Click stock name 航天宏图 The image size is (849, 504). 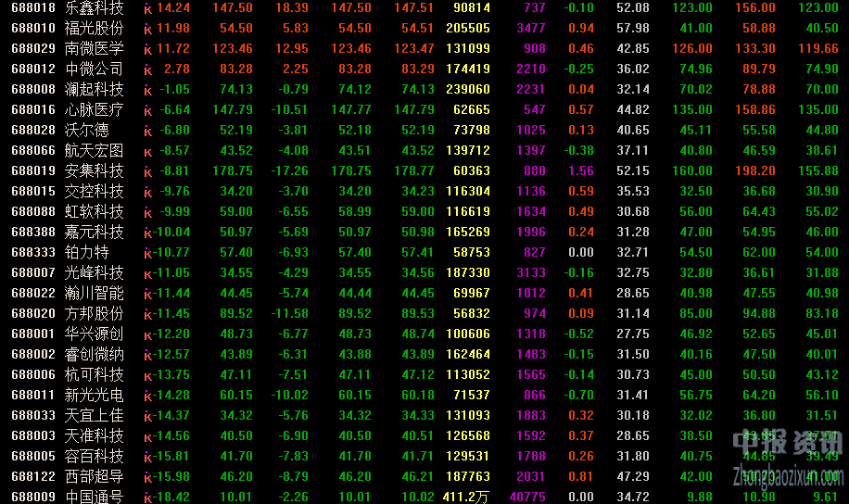pyautogui.click(x=95, y=150)
